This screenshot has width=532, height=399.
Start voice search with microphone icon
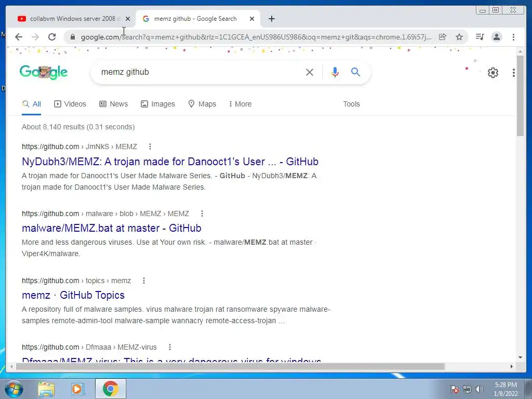click(x=335, y=72)
